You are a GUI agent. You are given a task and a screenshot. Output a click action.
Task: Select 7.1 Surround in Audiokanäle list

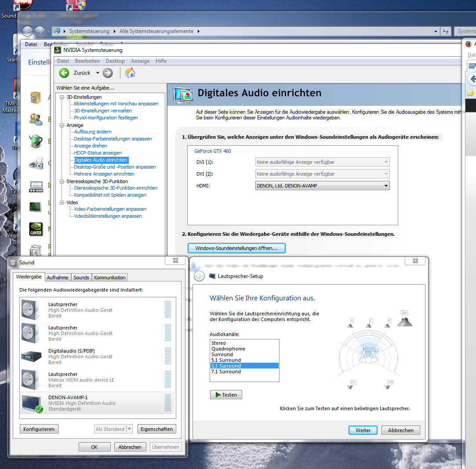pyautogui.click(x=244, y=372)
